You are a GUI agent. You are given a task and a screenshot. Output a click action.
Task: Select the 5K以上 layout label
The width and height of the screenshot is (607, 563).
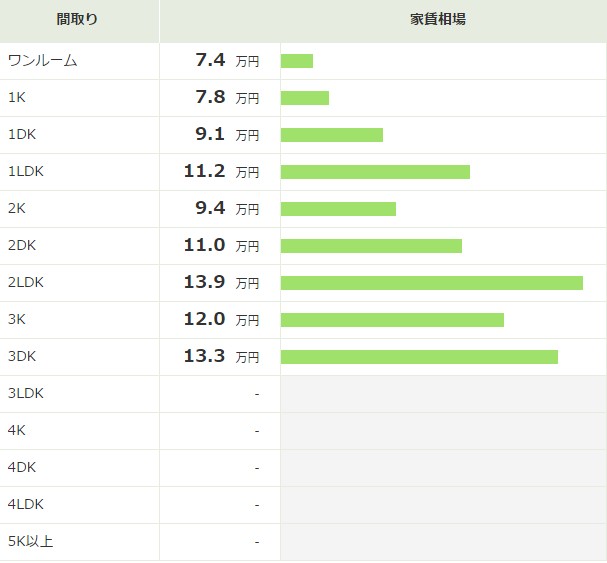(30, 541)
